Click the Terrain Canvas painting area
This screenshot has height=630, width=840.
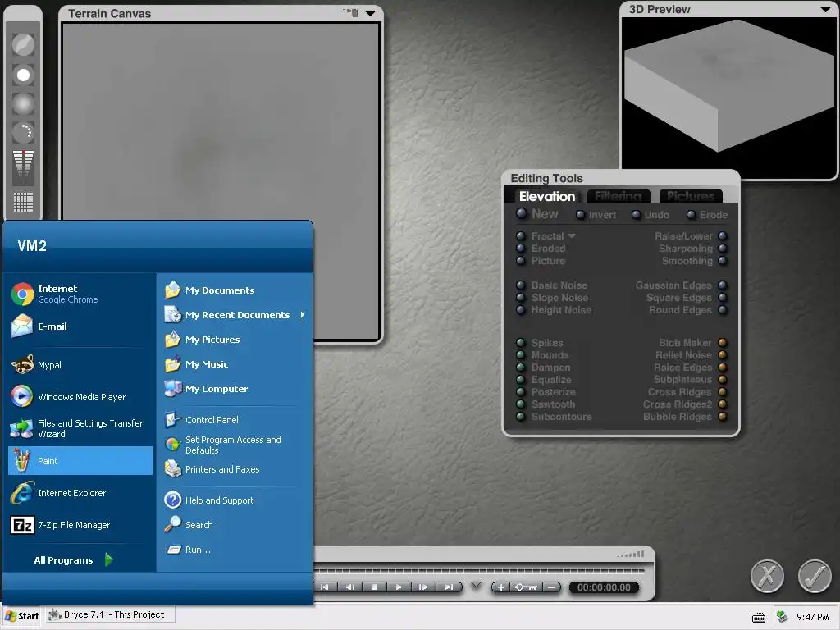click(x=221, y=181)
